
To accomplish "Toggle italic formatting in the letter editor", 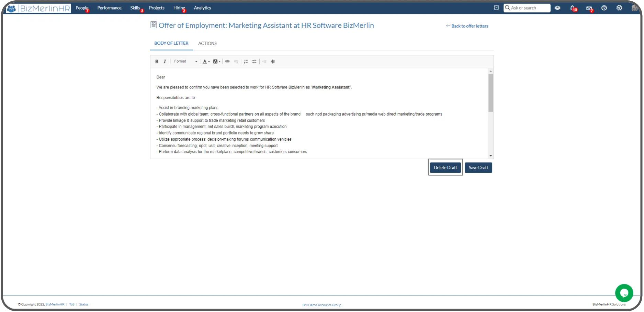I will (x=165, y=62).
